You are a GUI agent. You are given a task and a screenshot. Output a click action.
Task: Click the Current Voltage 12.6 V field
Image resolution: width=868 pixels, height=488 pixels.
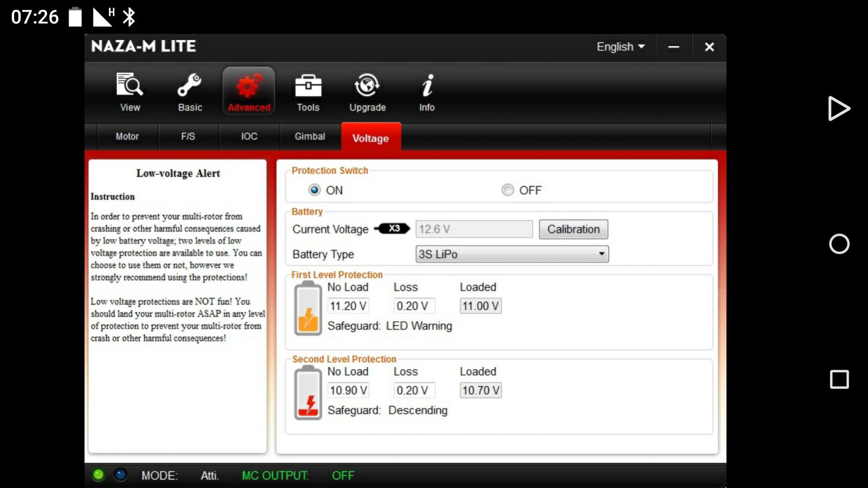pos(474,229)
